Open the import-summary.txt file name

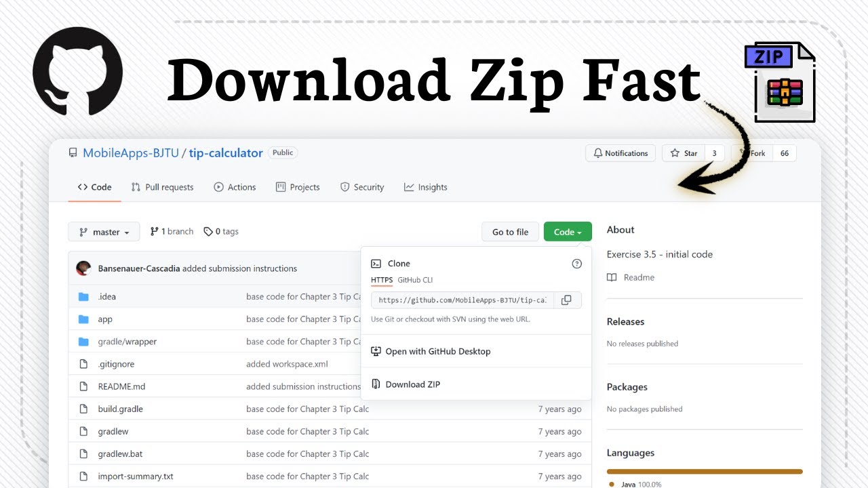click(x=136, y=476)
